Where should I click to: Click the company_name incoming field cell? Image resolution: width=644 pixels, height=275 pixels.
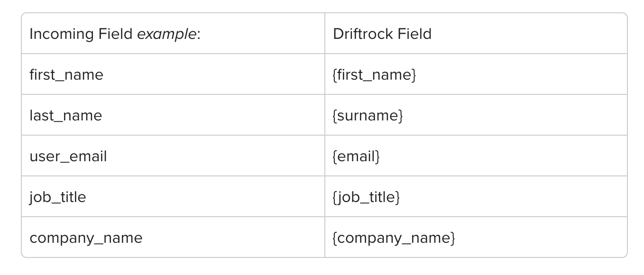click(x=173, y=237)
